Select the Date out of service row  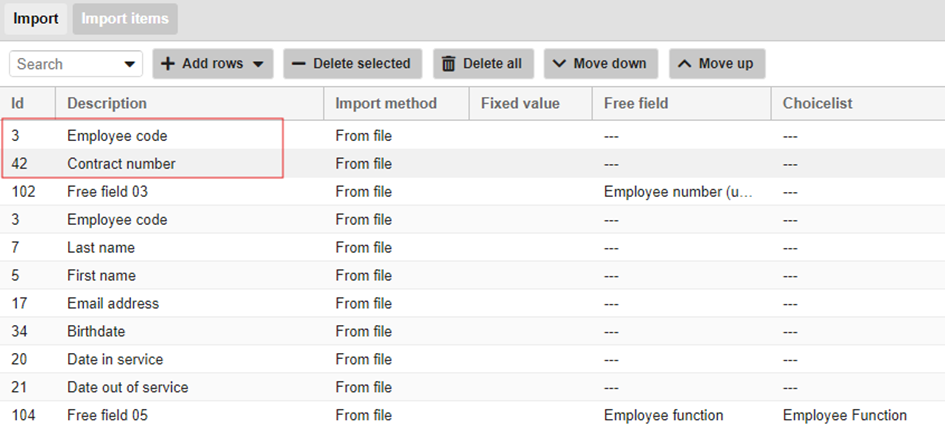pos(127,387)
